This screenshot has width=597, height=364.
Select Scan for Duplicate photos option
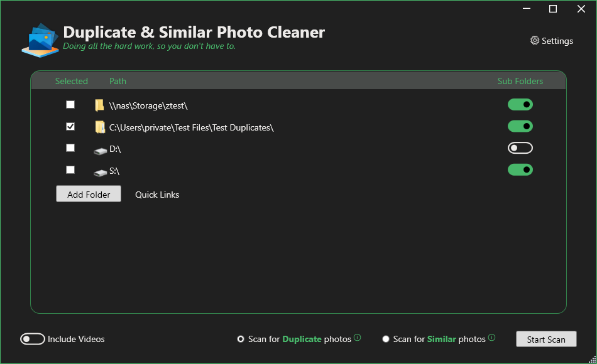[241, 339]
